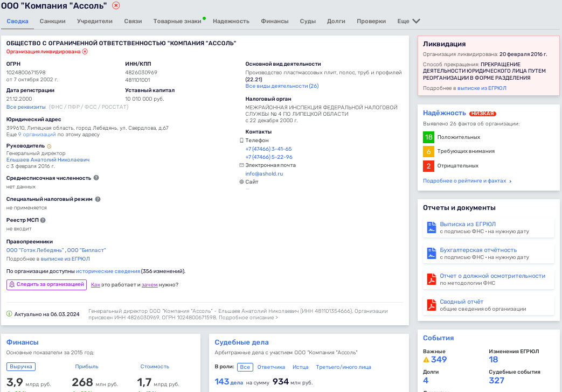Open Подробнее о рейтинге и фактах arrow link
Screen dimensions: 562x392
(467, 181)
